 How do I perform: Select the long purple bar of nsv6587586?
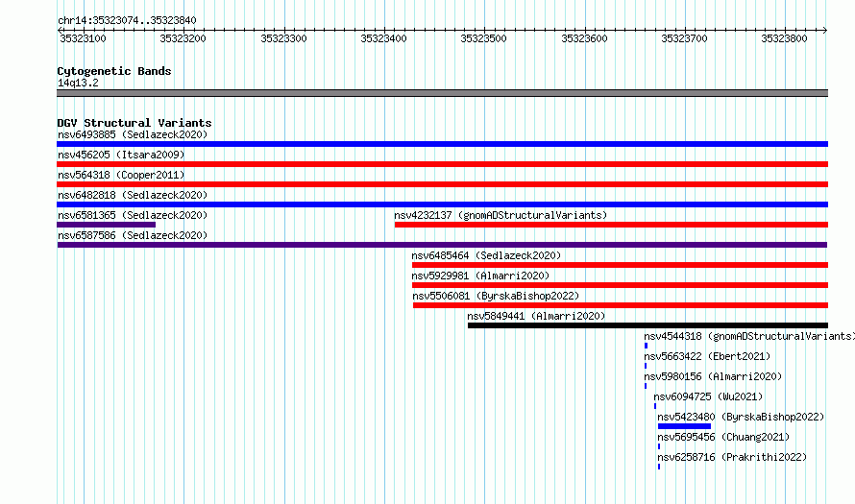pyautogui.click(x=442, y=245)
